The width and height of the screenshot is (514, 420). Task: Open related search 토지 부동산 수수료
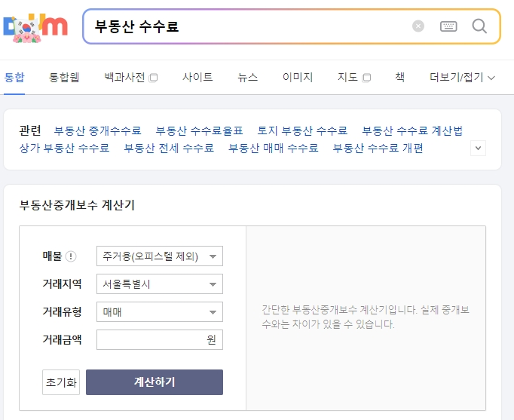click(x=302, y=130)
